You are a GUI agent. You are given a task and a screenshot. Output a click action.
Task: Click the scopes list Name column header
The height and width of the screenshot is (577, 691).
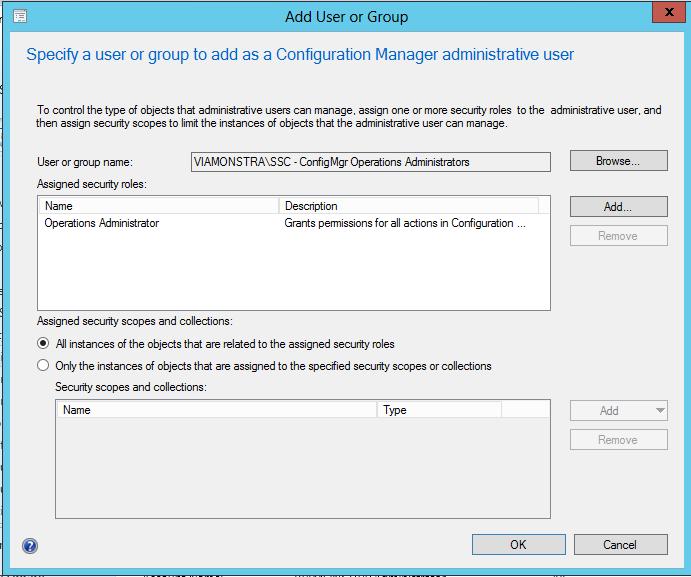(x=217, y=410)
